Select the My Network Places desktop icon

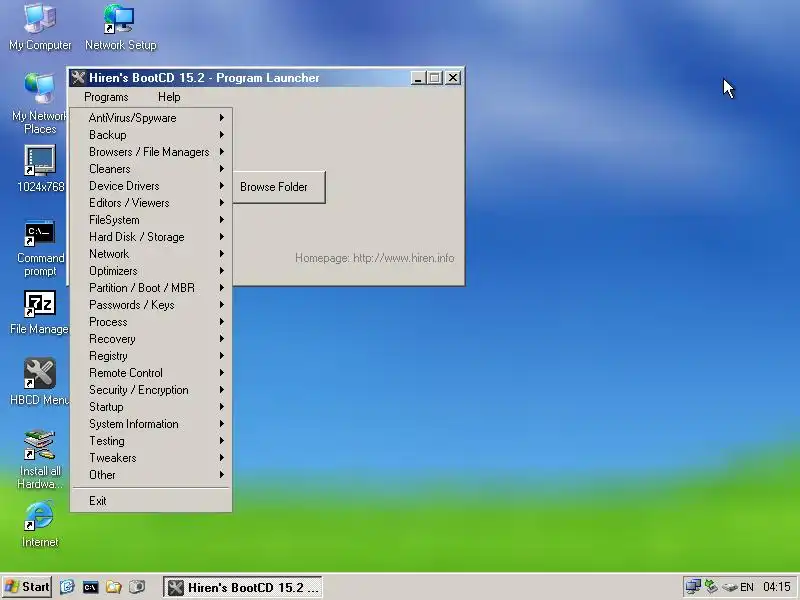[40, 103]
